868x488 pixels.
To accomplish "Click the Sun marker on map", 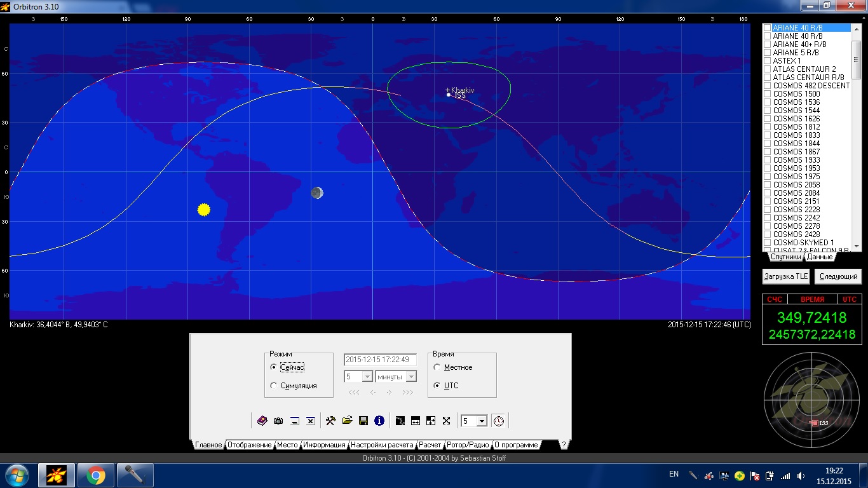I will tap(203, 209).
